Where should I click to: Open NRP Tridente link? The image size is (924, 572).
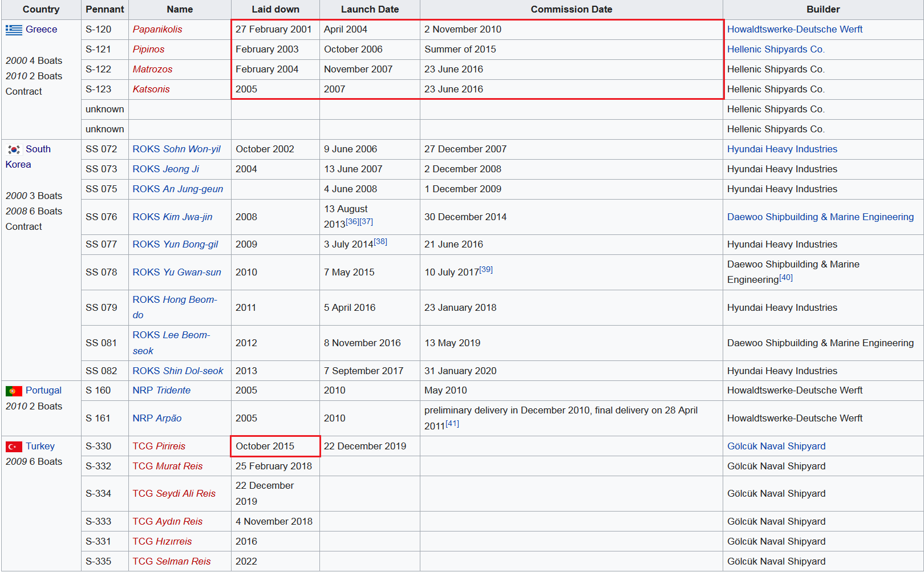(161, 391)
